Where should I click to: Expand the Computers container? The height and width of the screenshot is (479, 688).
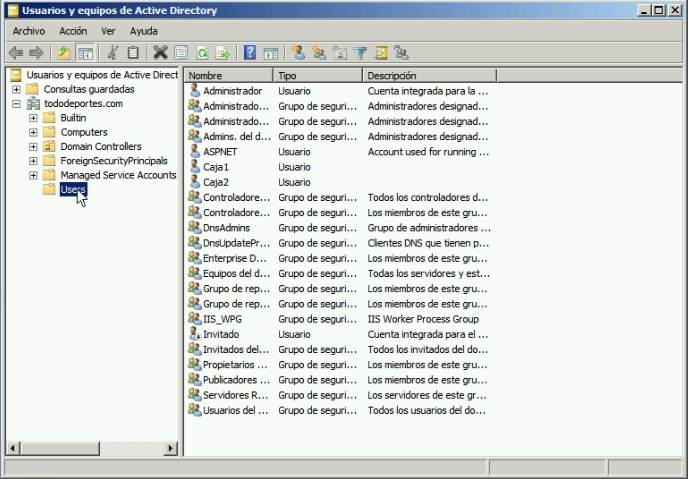coord(33,132)
